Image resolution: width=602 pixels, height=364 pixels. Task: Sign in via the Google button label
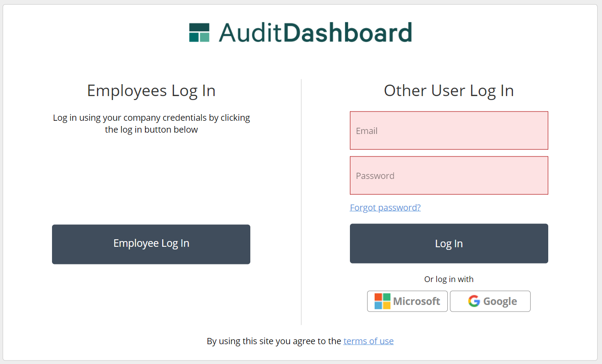(500, 301)
